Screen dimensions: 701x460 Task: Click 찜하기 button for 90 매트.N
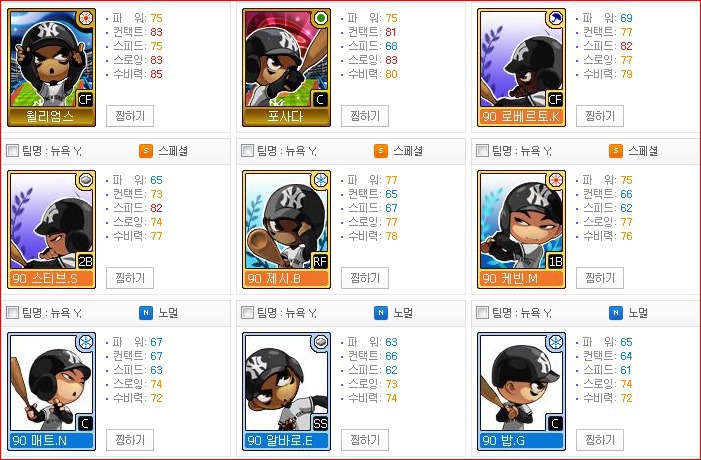pyautogui.click(x=130, y=440)
